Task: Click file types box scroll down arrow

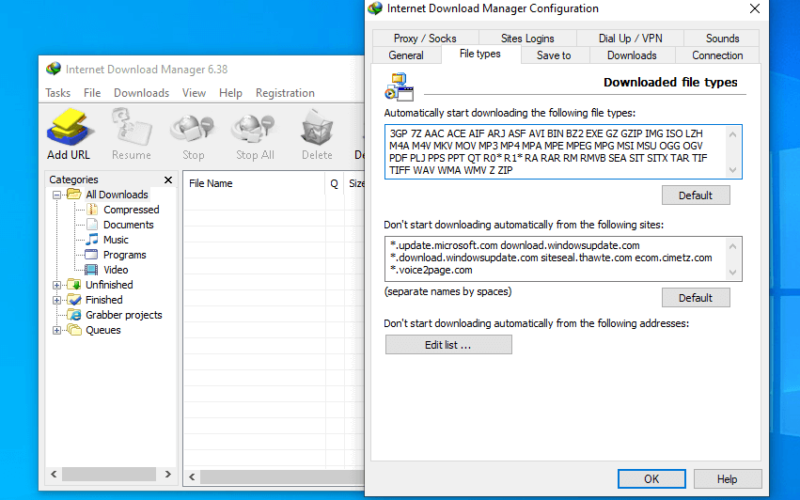Action: 733,170
